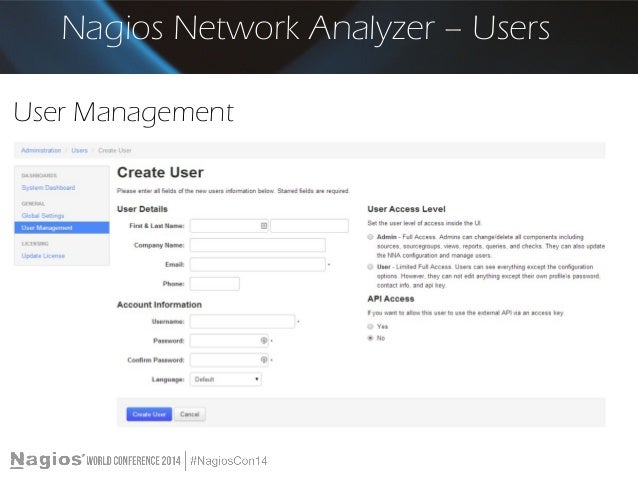
Task: Go to Administration breadcrumb link
Action: 41,150
